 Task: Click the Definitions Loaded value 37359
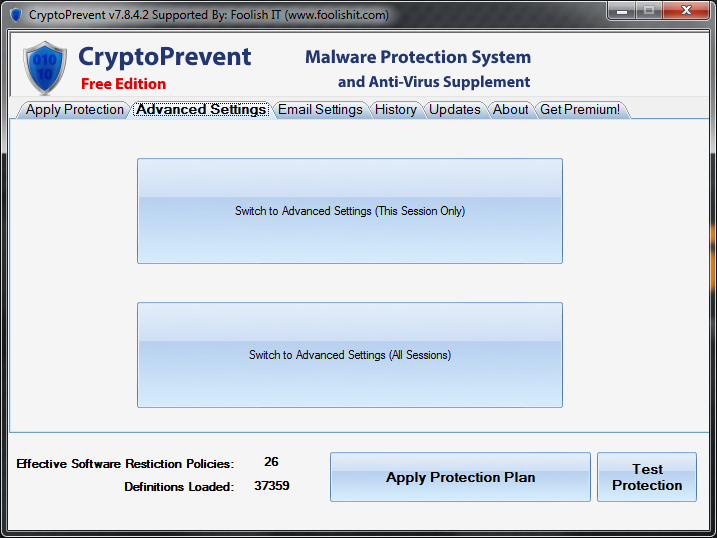(x=272, y=485)
